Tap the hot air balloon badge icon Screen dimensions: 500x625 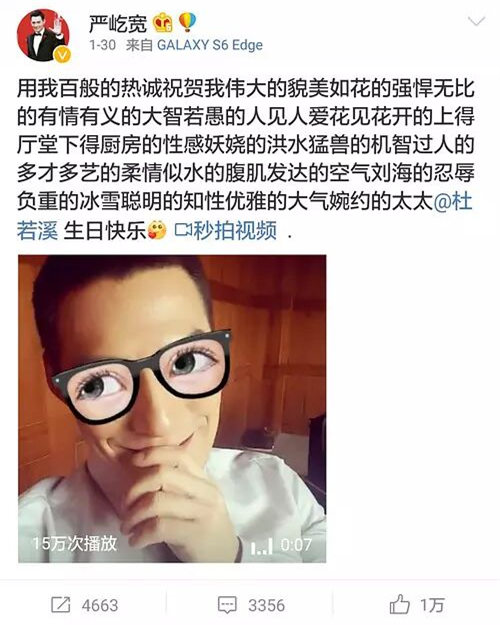click(x=187, y=23)
